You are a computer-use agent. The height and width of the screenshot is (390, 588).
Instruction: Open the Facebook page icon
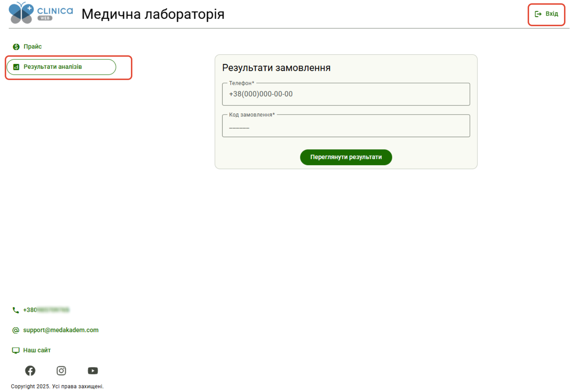pos(30,371)
